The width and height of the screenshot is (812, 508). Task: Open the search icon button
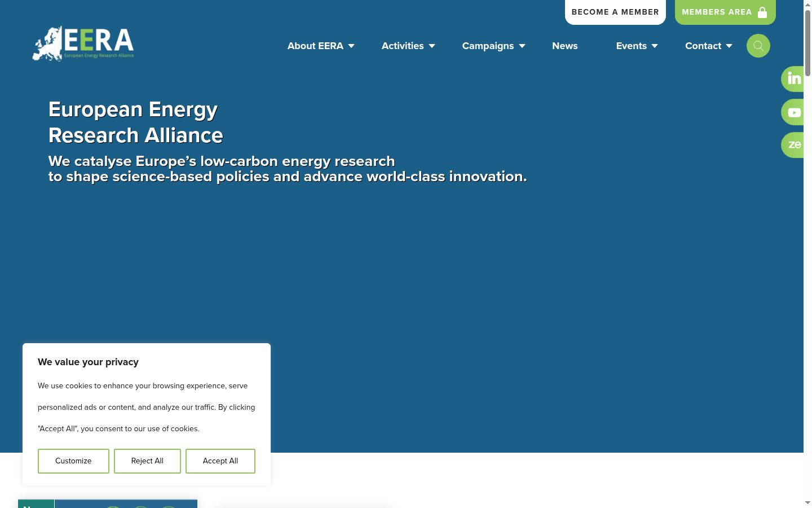[758, 46]
